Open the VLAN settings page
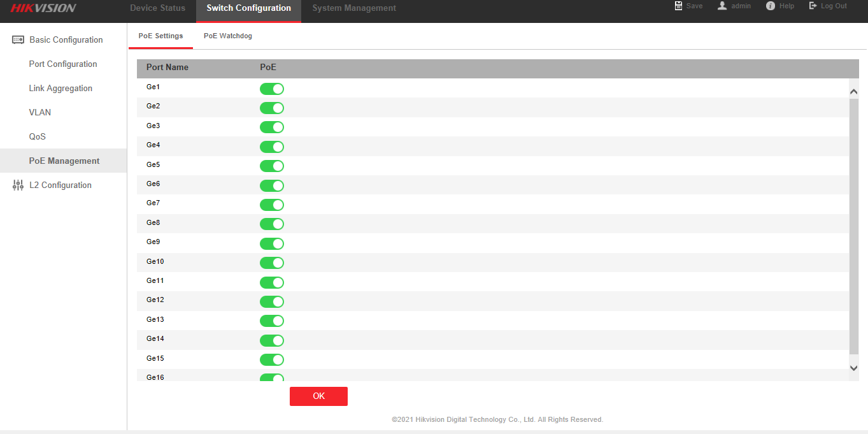The height and width of the screenshot is (434, 868). point(40,113)
